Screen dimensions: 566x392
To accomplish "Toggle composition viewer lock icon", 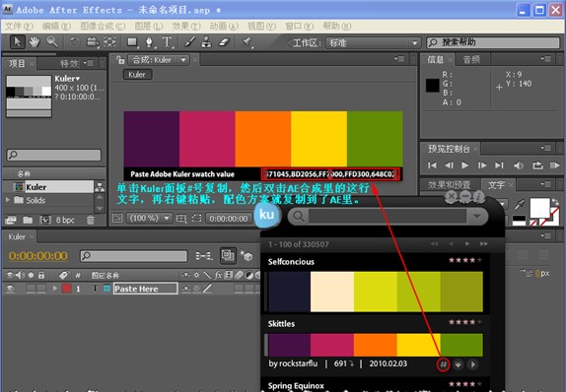I will click(x=120, y=59).
